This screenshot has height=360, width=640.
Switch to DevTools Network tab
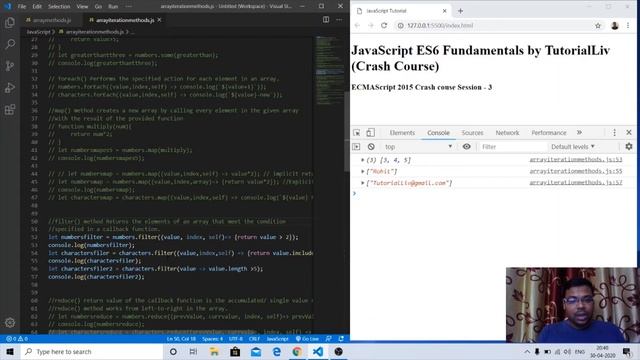pos(507,133)
